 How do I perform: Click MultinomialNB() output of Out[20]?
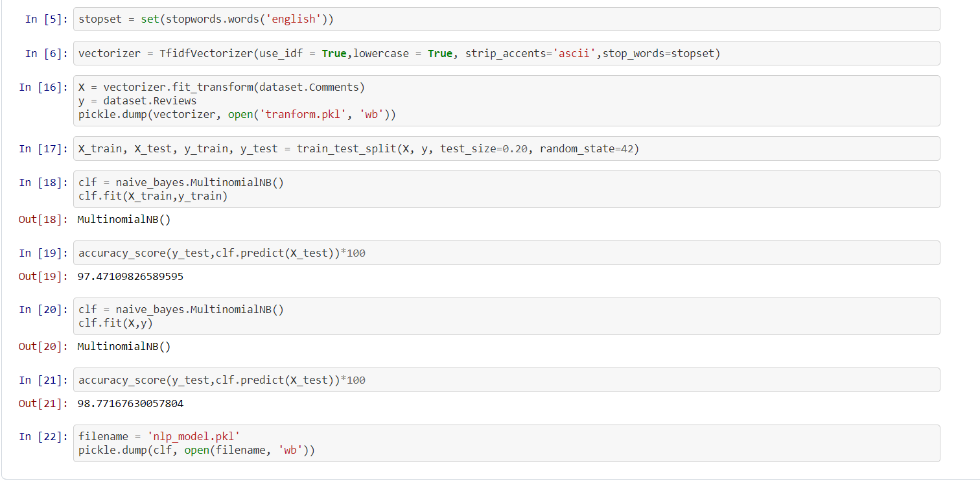pyautogui.click(x=124, y=347)
